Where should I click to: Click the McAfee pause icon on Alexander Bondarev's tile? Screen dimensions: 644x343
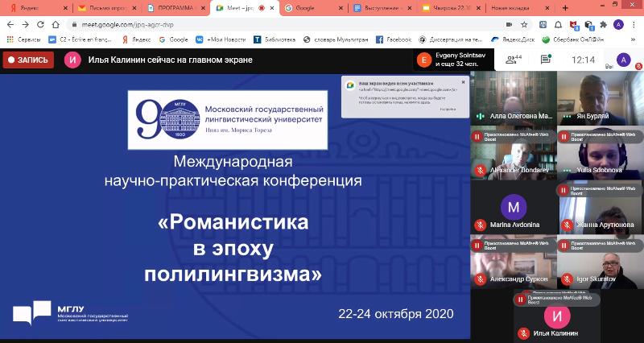click(x=477, y=136)
